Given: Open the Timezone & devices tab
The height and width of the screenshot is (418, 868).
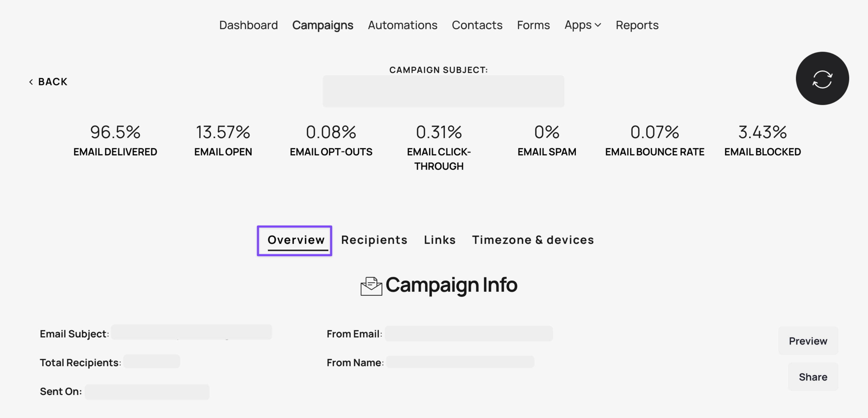Looking at the screenshot, I should point(533,240).
